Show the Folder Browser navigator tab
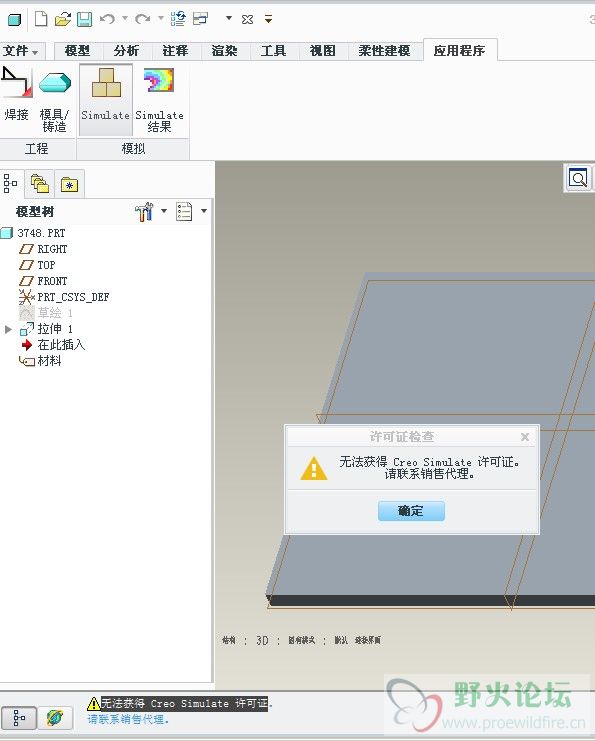Viewport: 595px width, 741px height. pyautogui.click(x=40, y=183)
